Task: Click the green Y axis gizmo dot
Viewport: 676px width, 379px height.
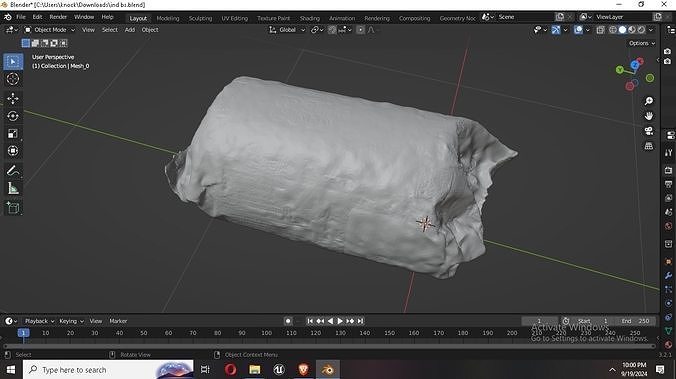Action: (620, 69)
